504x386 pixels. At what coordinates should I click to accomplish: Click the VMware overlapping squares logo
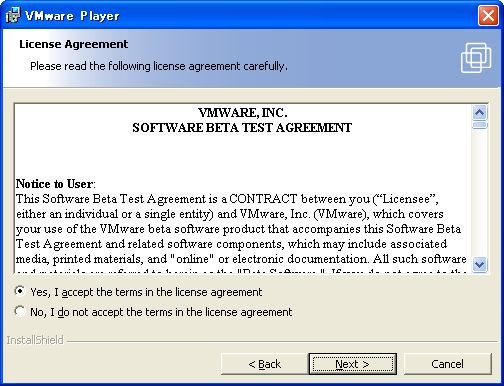point(476,57)
